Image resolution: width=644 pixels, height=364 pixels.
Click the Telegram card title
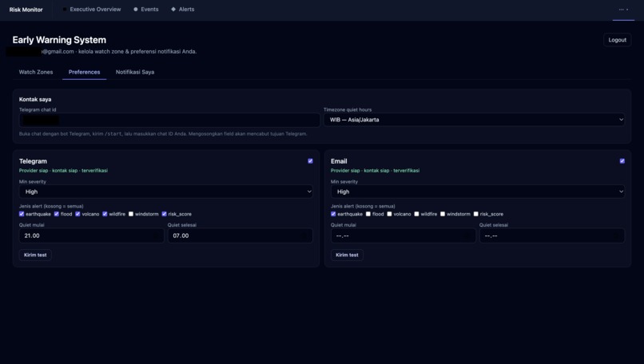(x=33, y=161)
